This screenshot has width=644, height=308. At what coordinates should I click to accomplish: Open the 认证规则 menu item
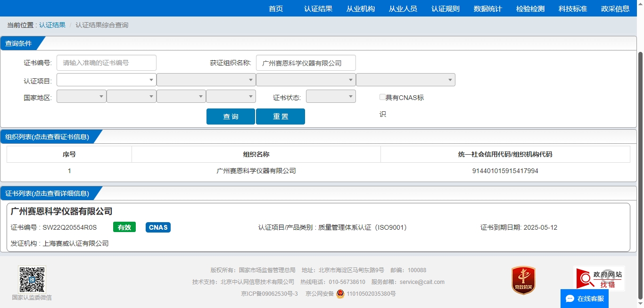tap(446, 8)
